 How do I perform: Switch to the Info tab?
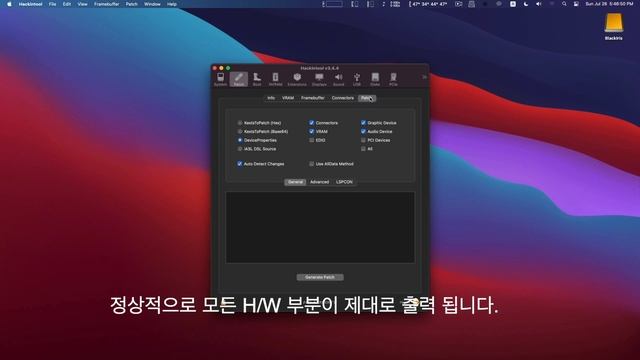pyautogui.click(x=271, y=98)
